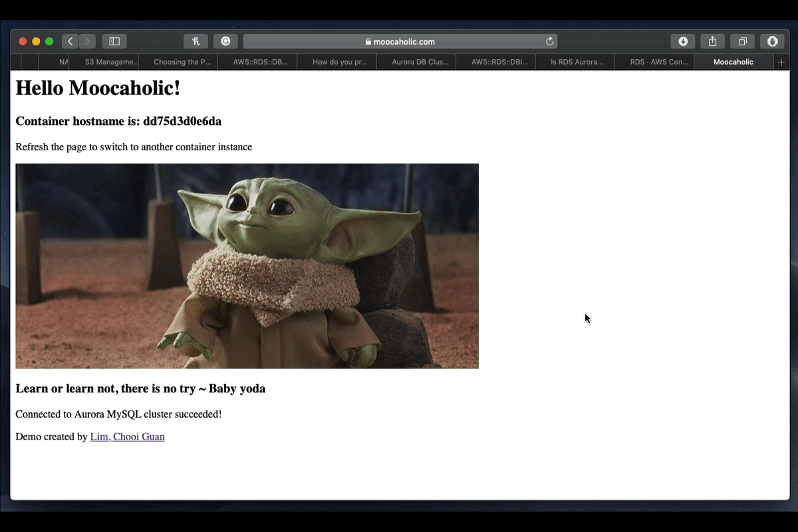Click the lock icon in address bar

(368, 42)
